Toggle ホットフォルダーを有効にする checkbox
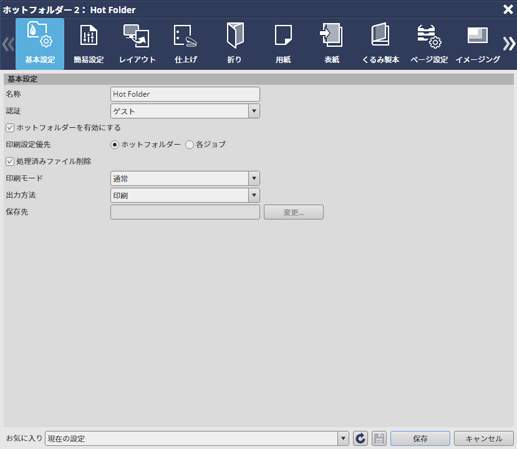The height and width of the screenshot is (449, 517). click(10, 128)
